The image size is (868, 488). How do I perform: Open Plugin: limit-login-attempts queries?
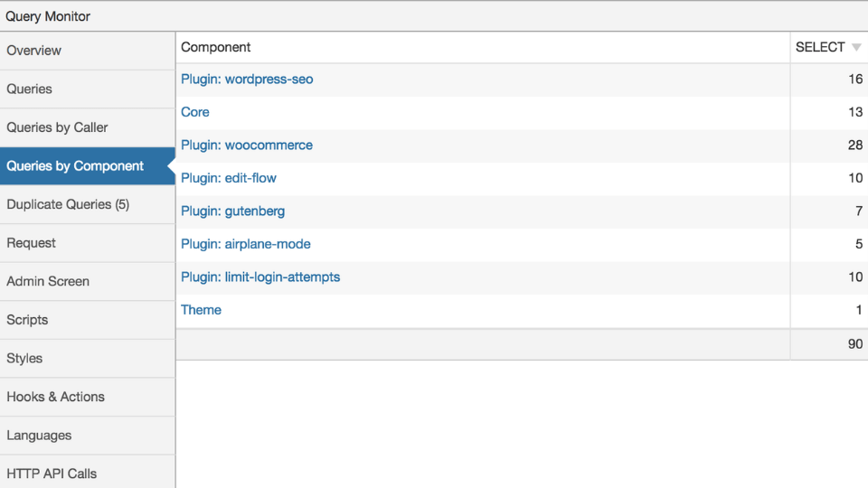tap(260, 277)
